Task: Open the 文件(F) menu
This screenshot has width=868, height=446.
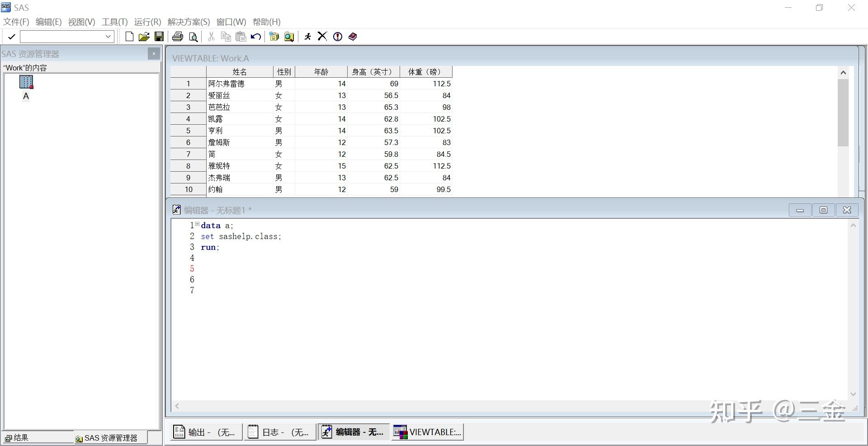Action: [16, 22]
